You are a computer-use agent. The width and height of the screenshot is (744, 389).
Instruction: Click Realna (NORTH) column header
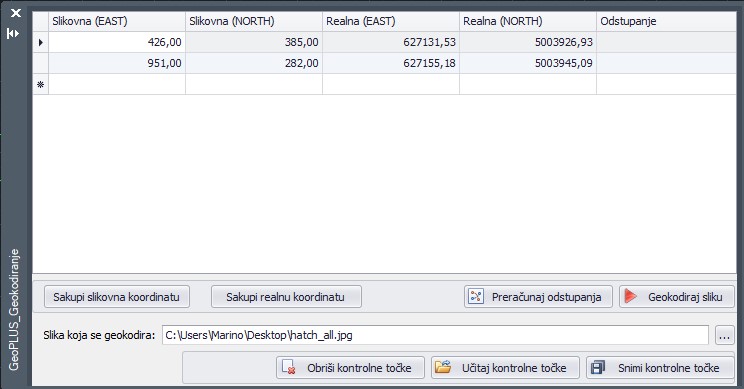pyautogui.click(x=528, y=21)
